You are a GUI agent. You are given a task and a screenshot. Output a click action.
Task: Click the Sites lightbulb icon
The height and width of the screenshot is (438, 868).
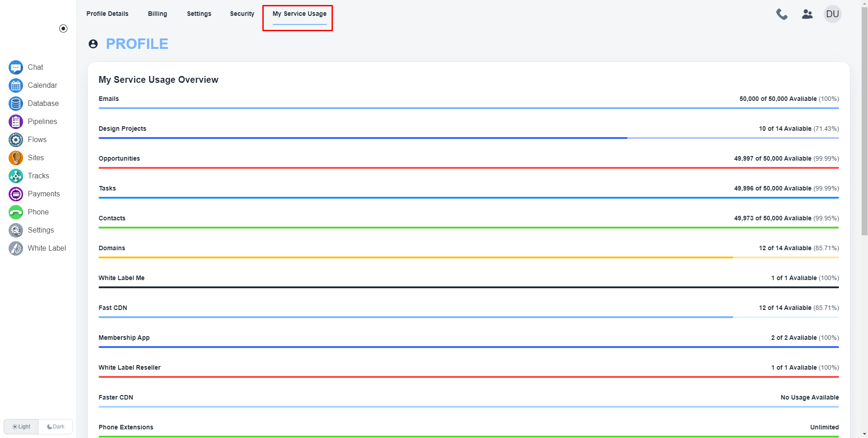[16, 158]
